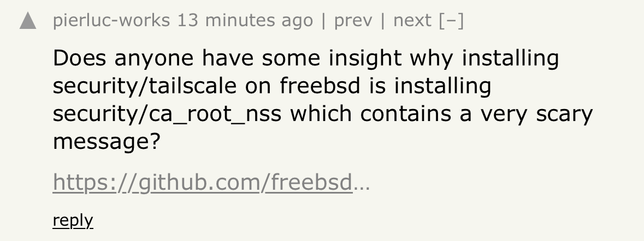644x241 pixels.
Task: Go to previous comment via prev
Action: [x=353, y=21]
